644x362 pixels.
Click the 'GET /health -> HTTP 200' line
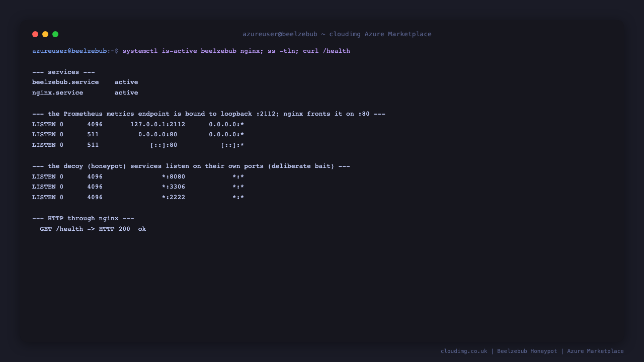coord(85,229)
